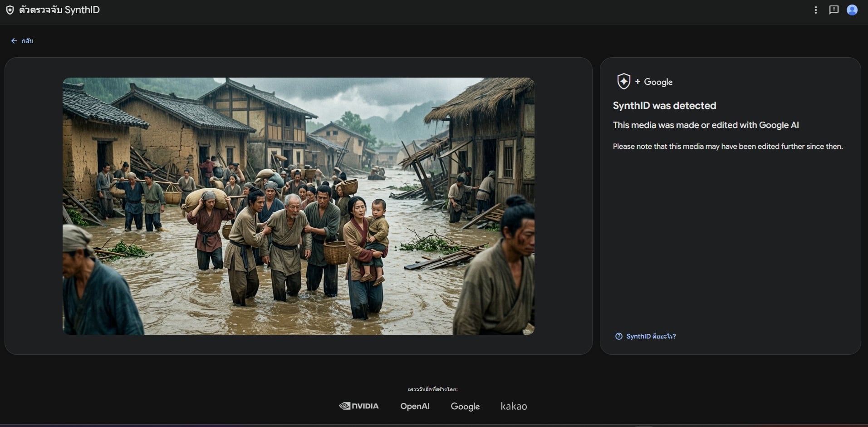Click the 'SynthID was detected' heading

click(x=664, y=106)
